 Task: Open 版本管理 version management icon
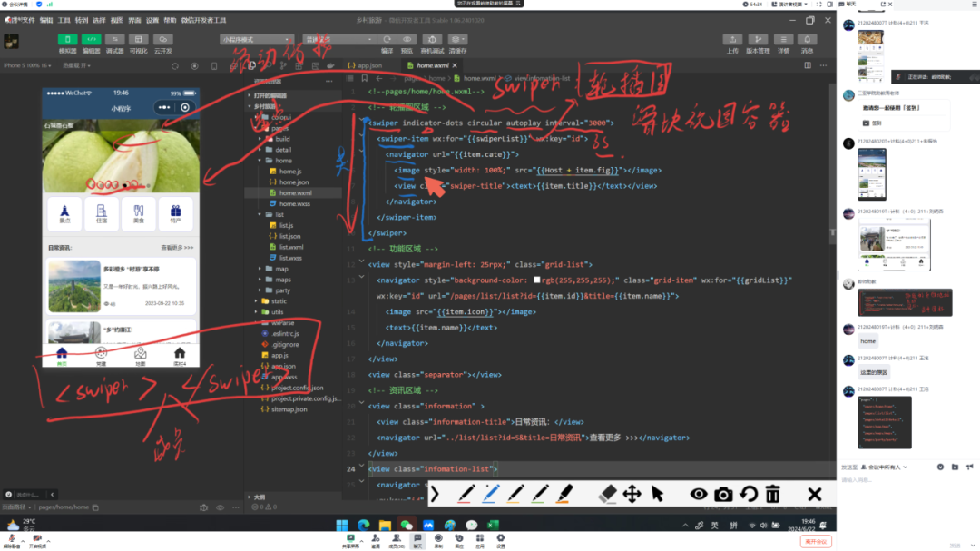point(758,39)
